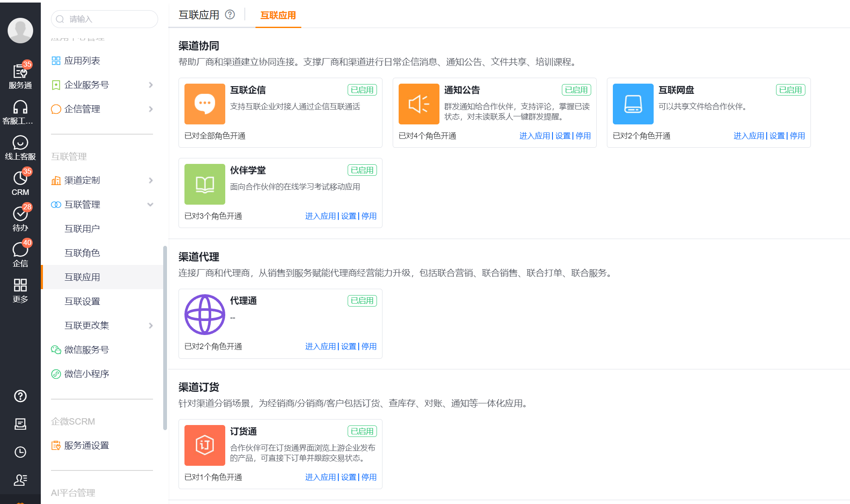850x504 pixels.
Task: Open the 线上客服 sidebar icon
Action: tap(20, 147)
